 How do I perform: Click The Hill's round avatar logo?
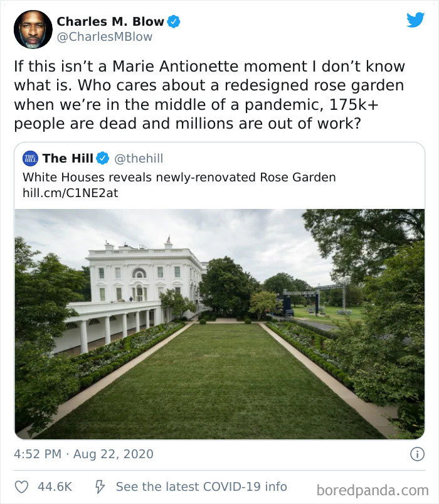click(x=30, y=158)
